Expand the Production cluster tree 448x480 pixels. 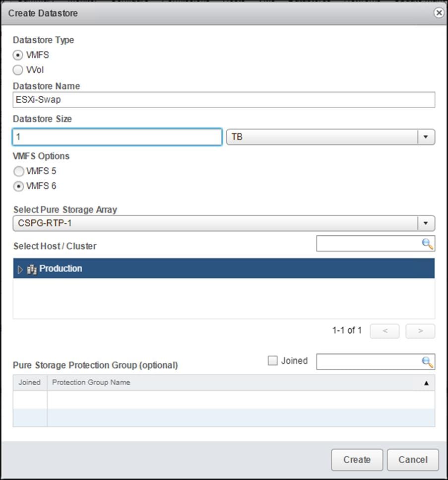tap(20, 269)
